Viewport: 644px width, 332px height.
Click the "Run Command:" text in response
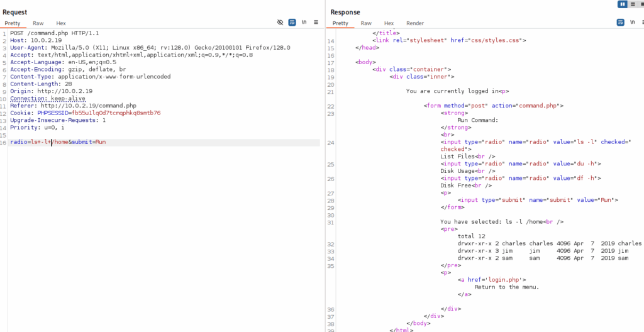[478, 120]
